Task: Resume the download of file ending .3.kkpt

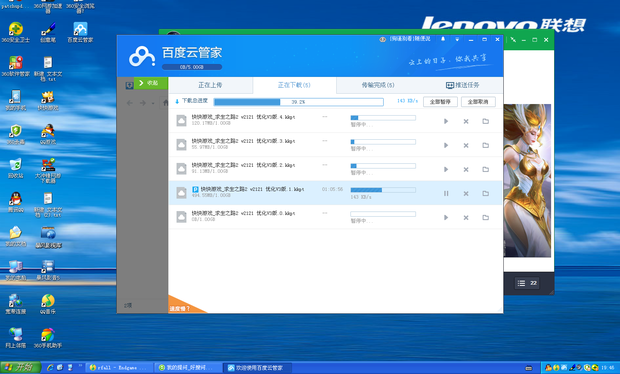Action: (446, 145)
